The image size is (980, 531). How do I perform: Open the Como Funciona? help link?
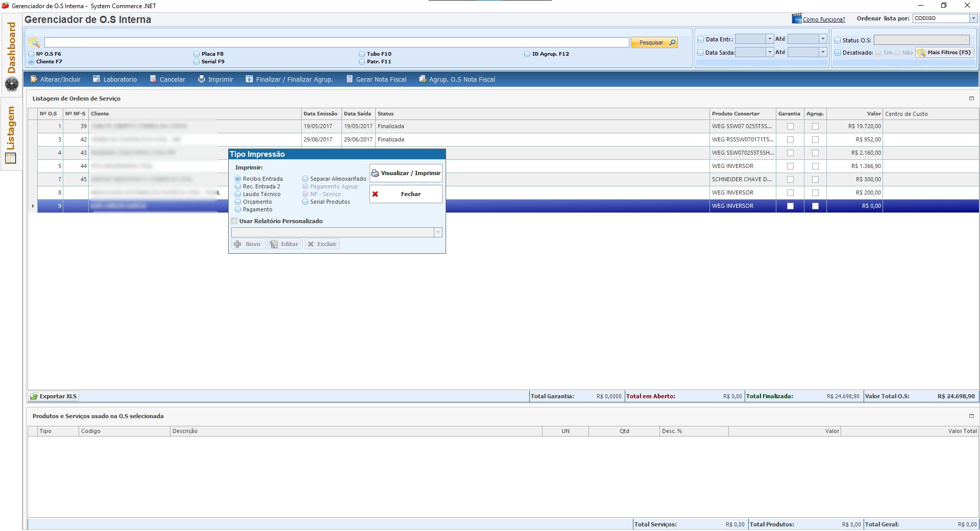coord(823,19)
